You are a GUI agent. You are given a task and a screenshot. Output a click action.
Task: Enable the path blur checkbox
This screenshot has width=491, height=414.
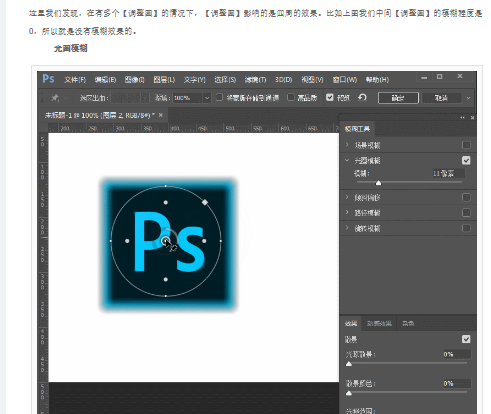coord(466,212)
